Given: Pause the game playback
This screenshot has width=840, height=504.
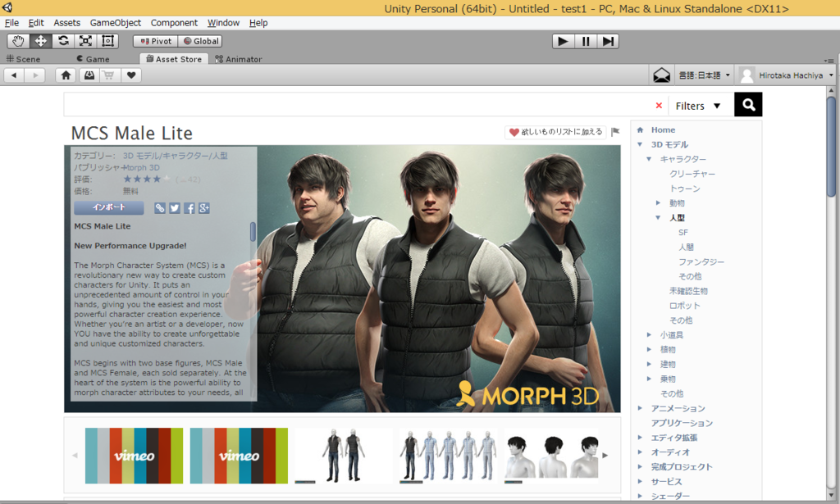Looking at the screenshot, I should pos(586,41).
